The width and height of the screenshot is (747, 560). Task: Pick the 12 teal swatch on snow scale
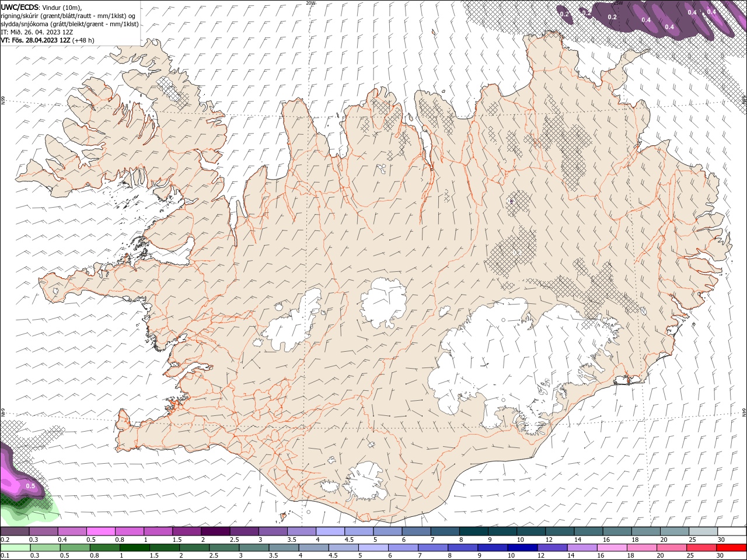(x=560, y=531)
